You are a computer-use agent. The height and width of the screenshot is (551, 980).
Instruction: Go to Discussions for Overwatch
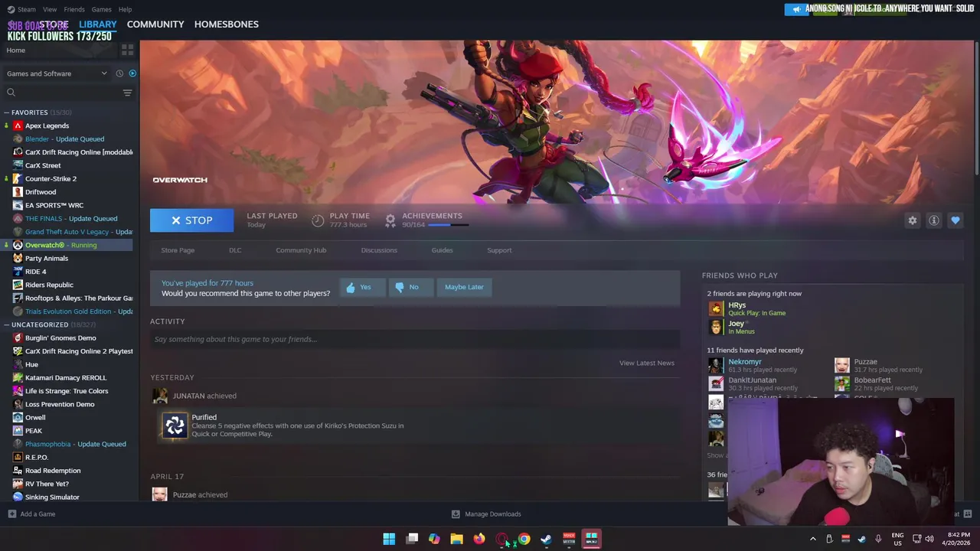[379, 250]
